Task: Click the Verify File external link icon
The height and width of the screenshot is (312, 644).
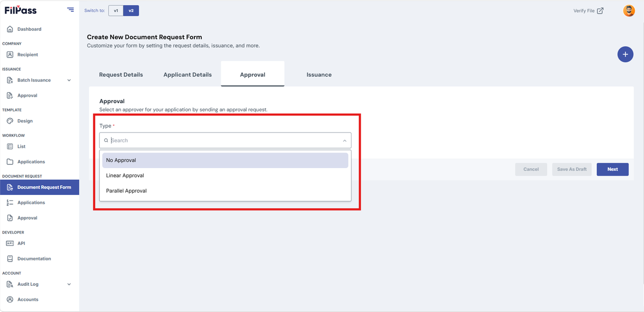Action: (x=600, y=11)
